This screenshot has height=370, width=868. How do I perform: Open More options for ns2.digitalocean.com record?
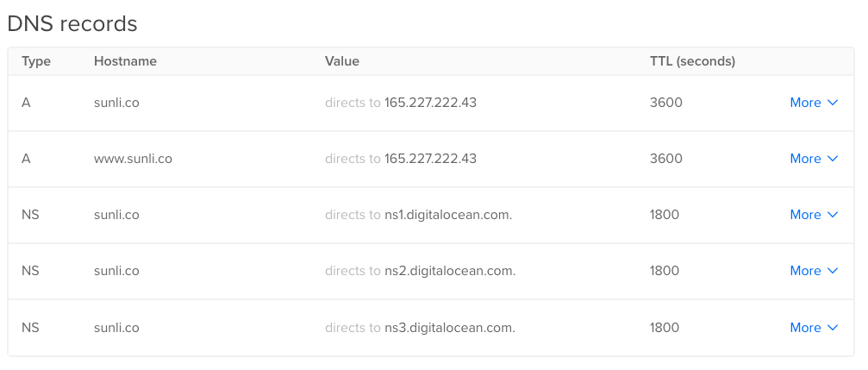pyautogui.click(x=813, y=271)
